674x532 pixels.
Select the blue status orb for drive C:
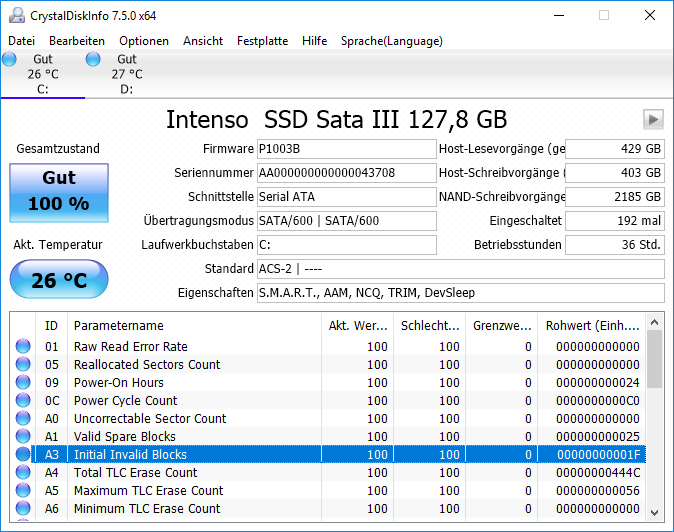[x=9, y=59]
